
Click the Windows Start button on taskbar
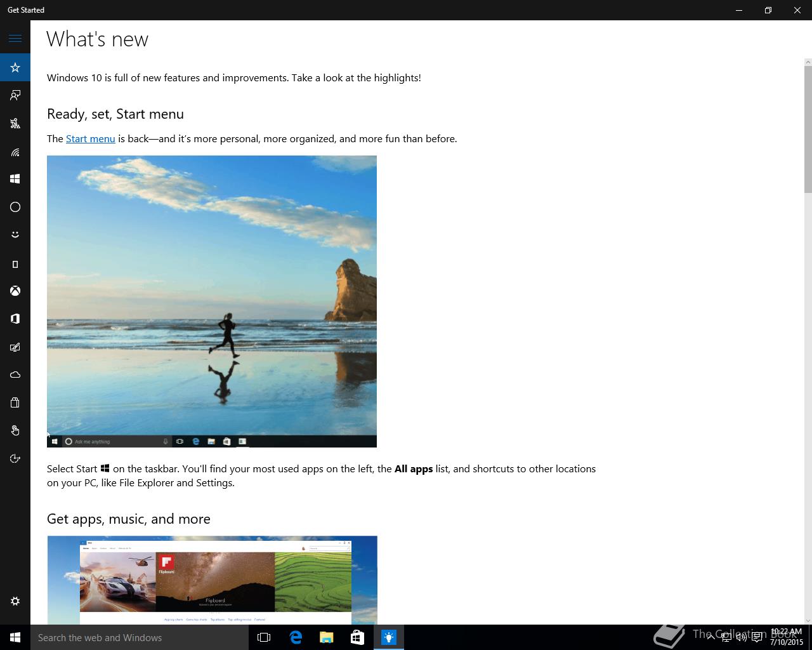pyautogui.click(x=15, y=637)
